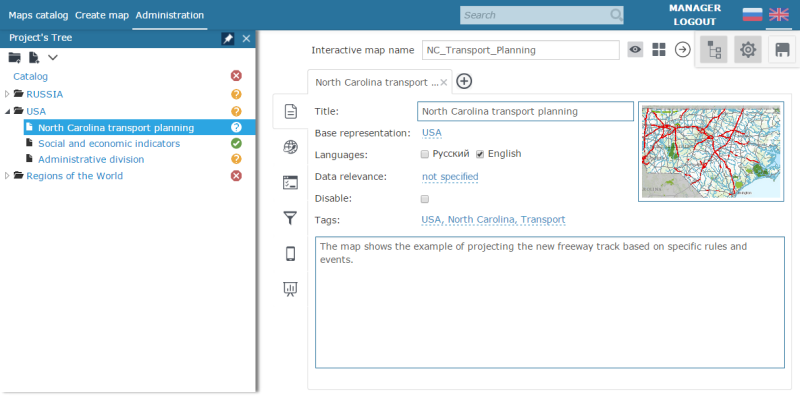This screenshot has width=800, height=396.
Task: Click the project tree structure icon
Action: pyautogui.click(x=713, y=50)
